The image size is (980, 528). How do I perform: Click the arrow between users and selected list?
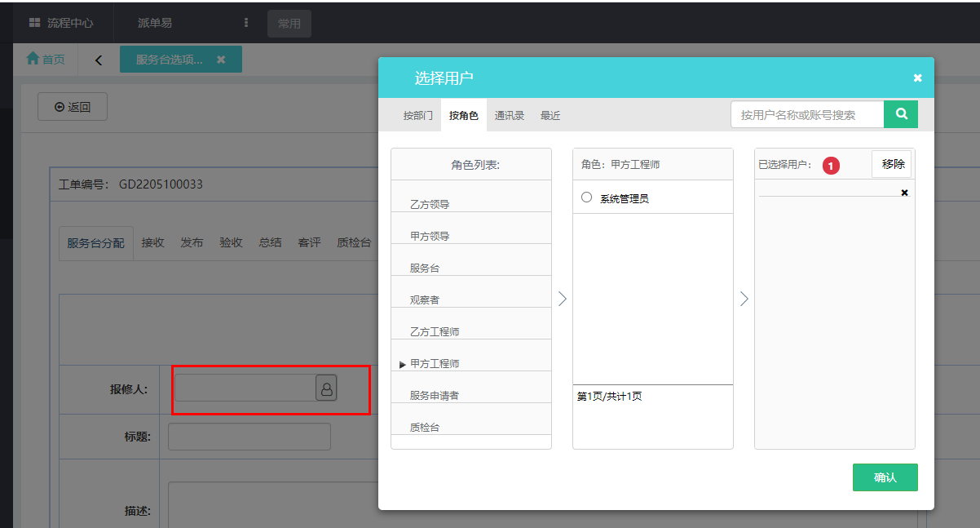[x=744, y=299]
